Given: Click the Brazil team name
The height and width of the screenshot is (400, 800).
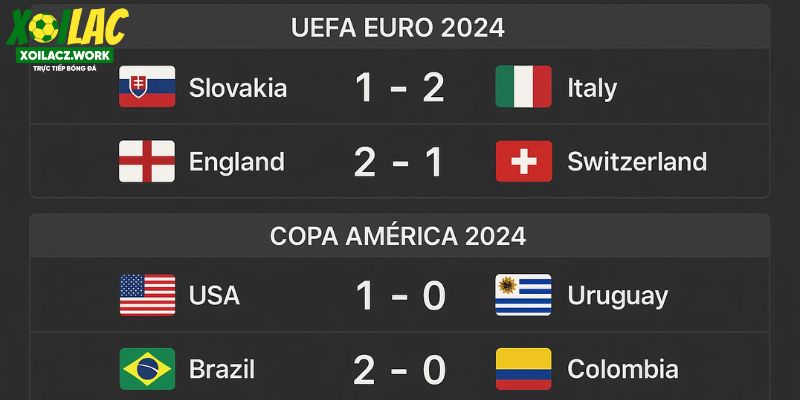Looking at the screenshot, I should pos(222,369).
